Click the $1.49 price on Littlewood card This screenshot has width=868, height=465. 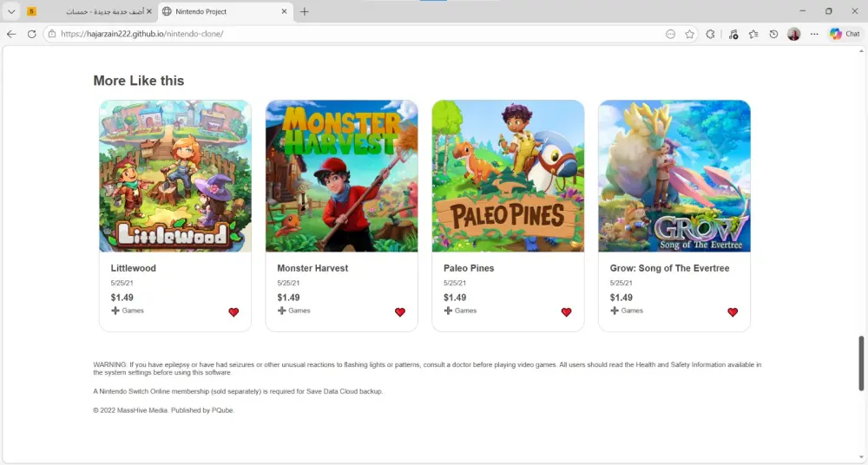tap(122, 298)
